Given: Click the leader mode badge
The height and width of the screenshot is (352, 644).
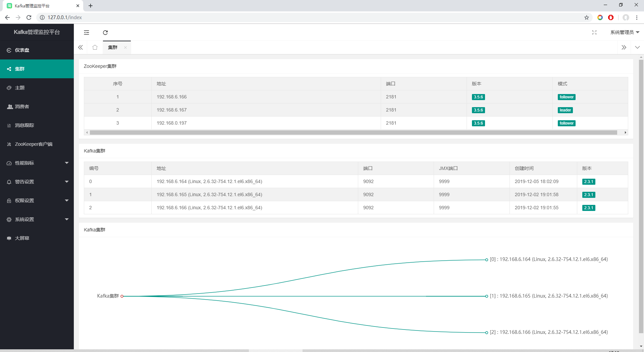Looking at the screenshot, I should point(565,110).
